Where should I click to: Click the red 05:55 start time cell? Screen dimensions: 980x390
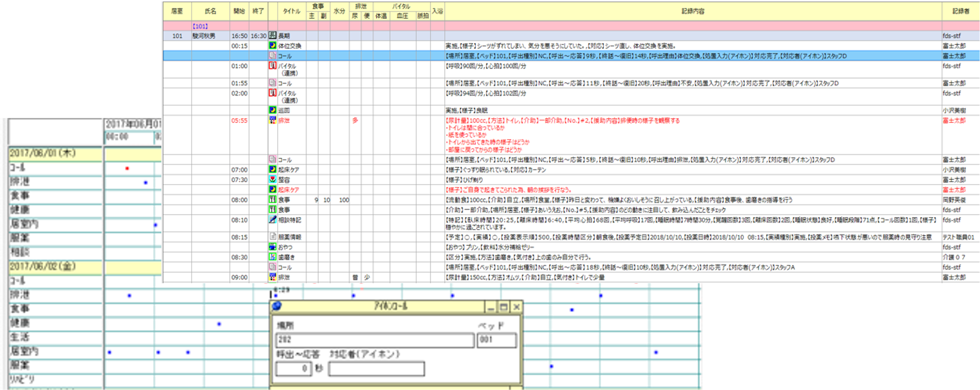[239, 120]
